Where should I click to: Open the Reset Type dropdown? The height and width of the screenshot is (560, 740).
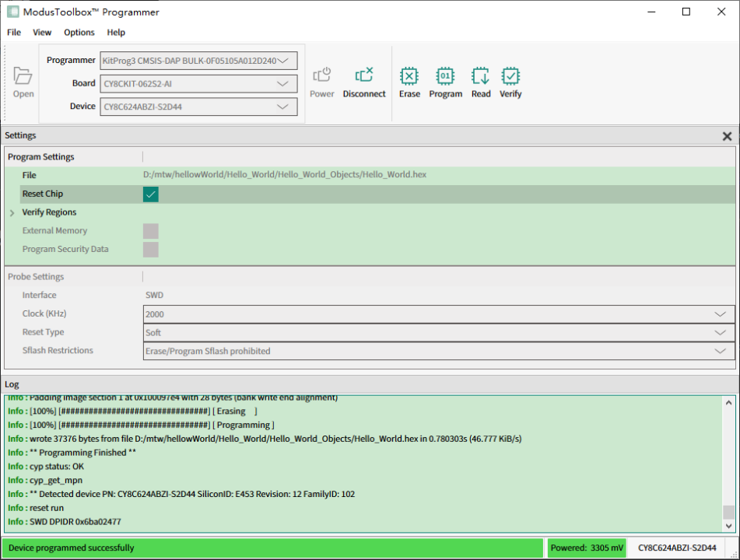pos(438,333)
